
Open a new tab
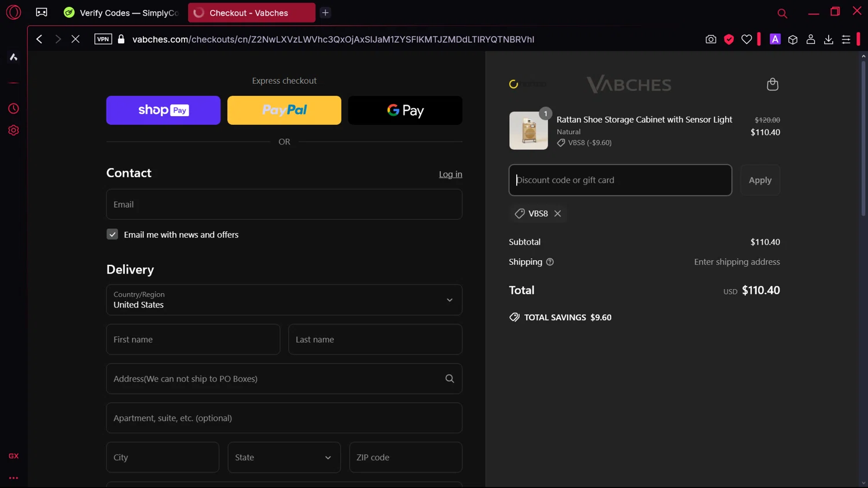pos(325,13)
